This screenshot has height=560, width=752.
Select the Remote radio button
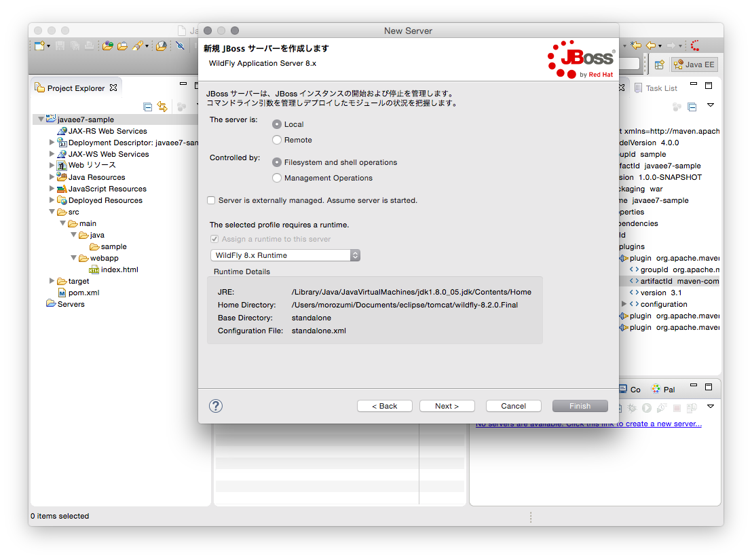(x=278, y=141)
